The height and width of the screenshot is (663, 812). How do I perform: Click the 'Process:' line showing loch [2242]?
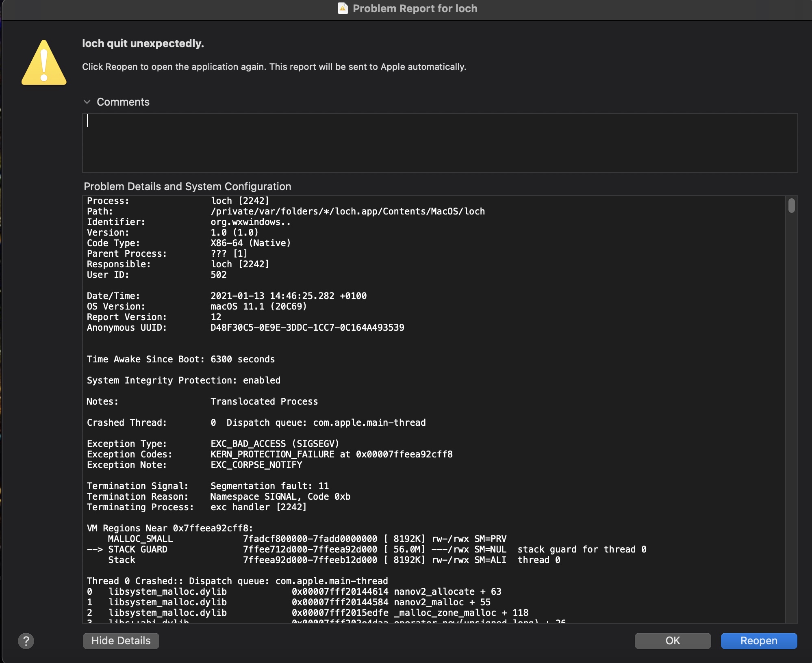(x=178, y=201)
